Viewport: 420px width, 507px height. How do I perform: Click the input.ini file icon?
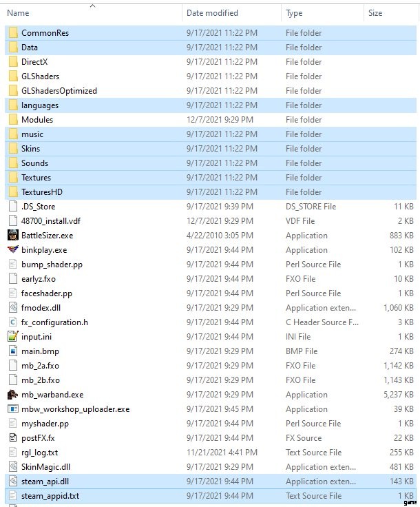[x=12, y=337]
